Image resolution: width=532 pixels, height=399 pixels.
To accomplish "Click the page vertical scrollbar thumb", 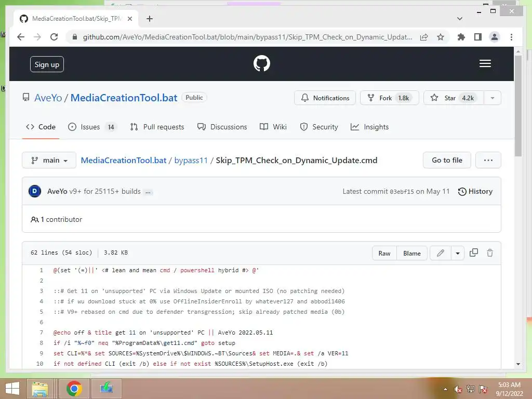I will tap(518, 106).
